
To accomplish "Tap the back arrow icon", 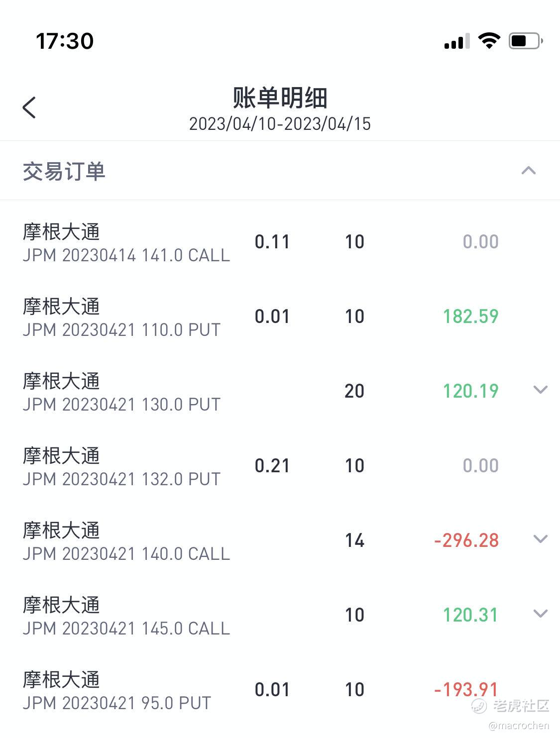I will (x=29, y=107).
